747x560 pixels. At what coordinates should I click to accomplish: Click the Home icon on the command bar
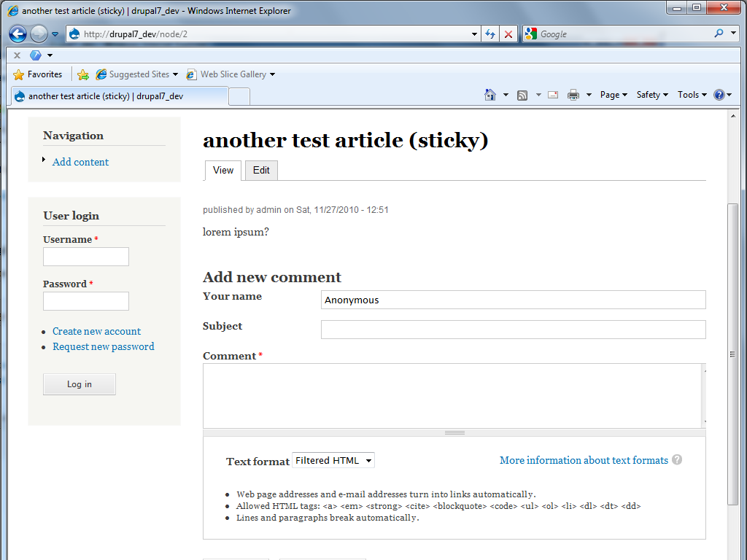(x=490, y=95)
